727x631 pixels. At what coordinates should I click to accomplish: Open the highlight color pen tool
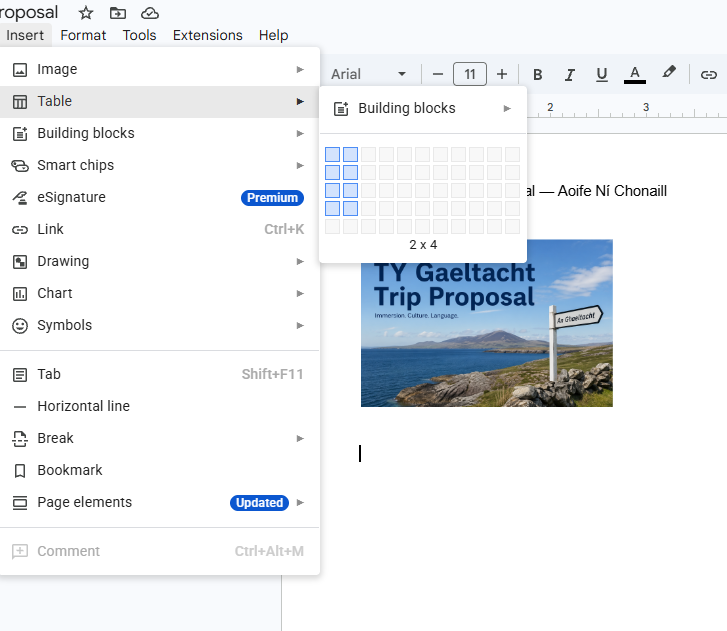click(669, 73)
